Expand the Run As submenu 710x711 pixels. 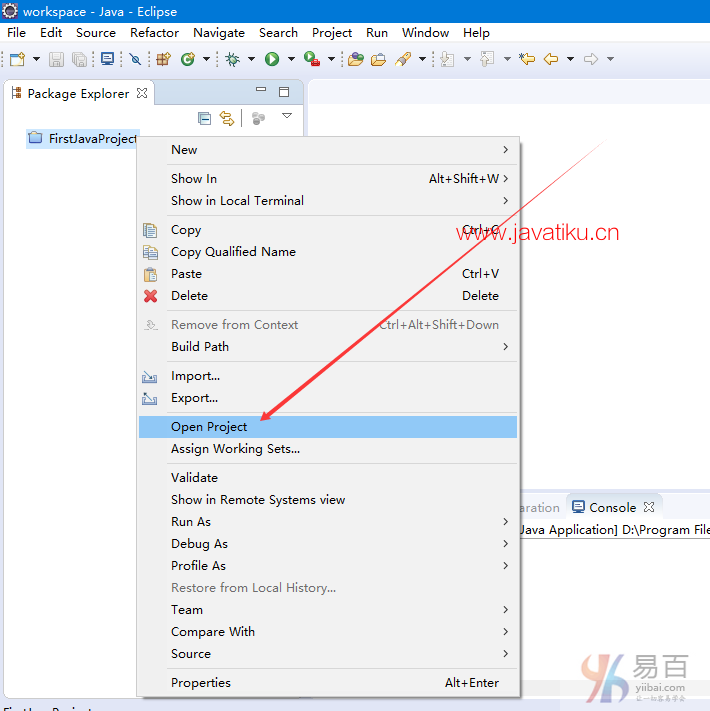pyautogui.click(x=328, y=521)
